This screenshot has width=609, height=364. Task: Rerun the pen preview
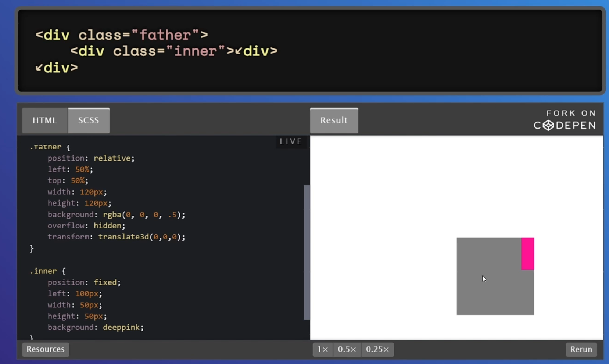click(581, 349)
